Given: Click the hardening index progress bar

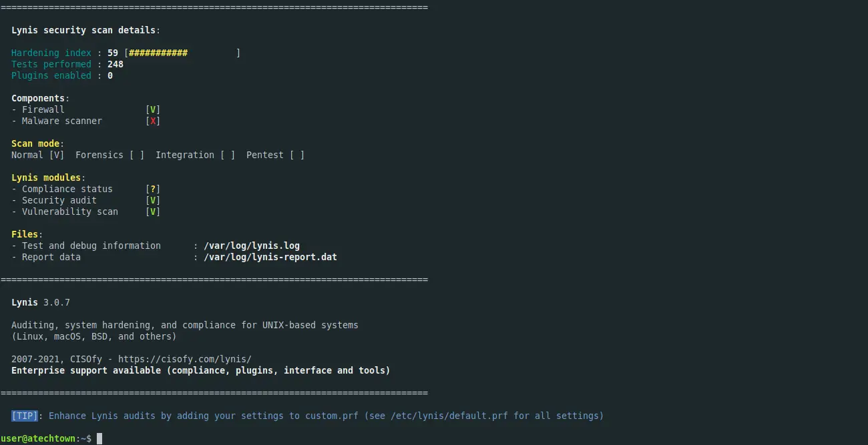Looking at the screenshot, I should point(182,53).
